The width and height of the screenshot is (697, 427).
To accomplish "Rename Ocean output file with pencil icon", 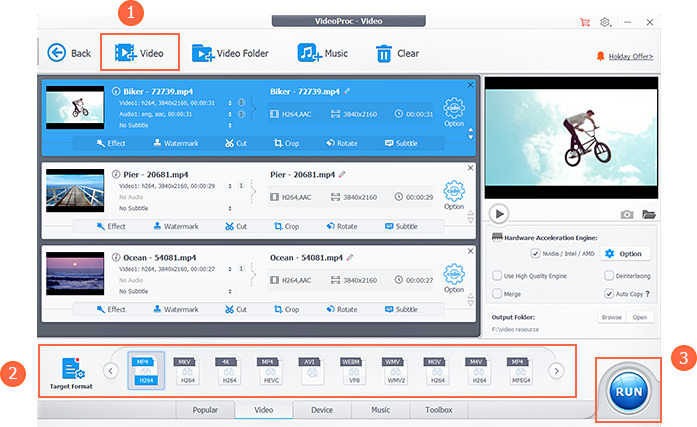I will (350, 257).
